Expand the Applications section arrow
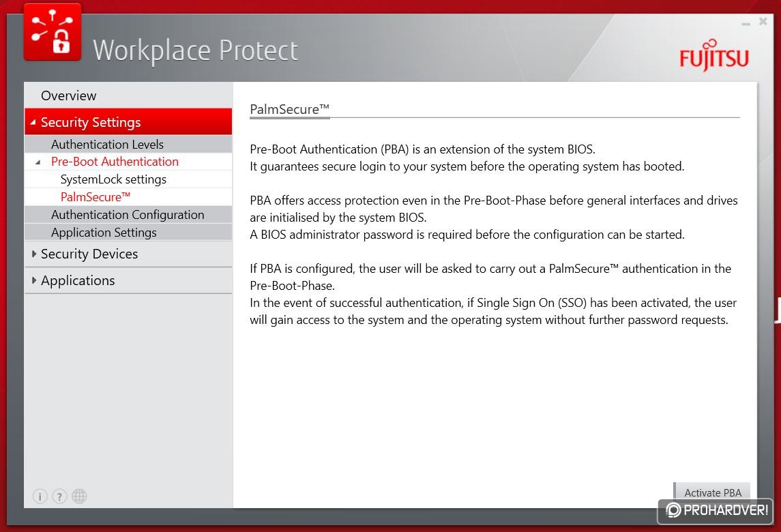The width and height of the screenshot is (781, 532). point(34,280)
